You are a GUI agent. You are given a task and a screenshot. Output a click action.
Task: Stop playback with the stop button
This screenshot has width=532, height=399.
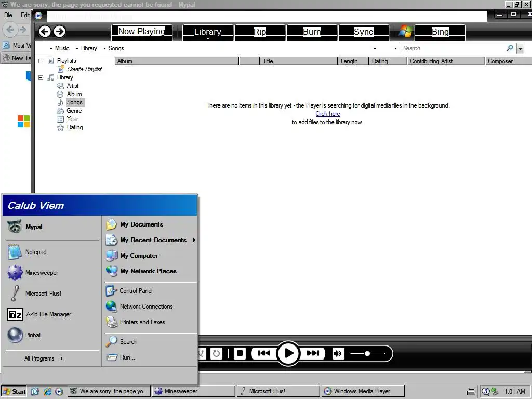(240, 353)
